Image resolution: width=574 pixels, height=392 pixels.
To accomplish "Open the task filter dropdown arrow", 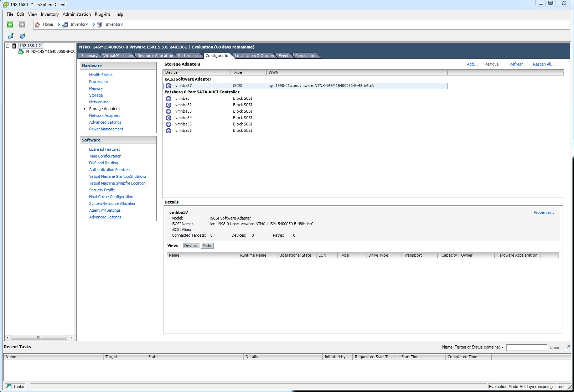I will tap(502, 347).
